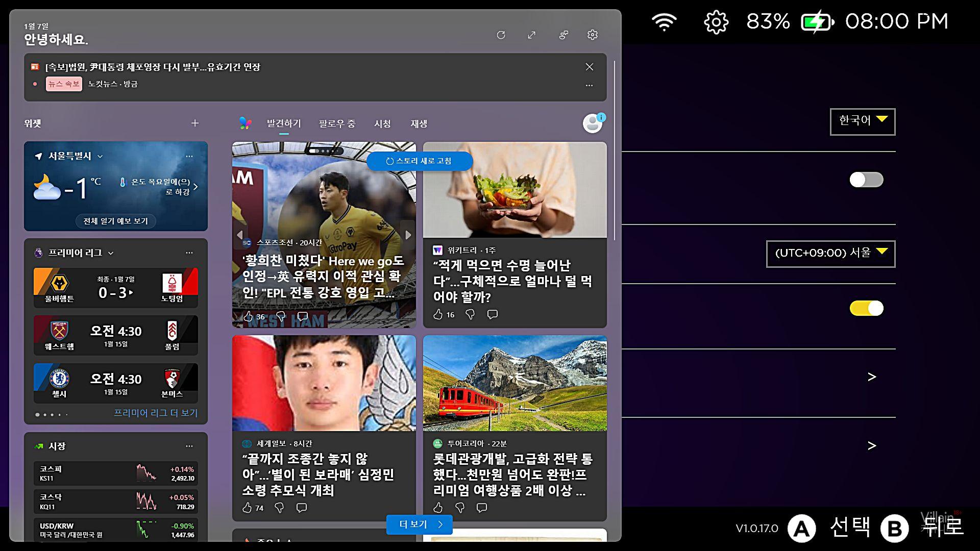
Task: Click the 스토리 새로 고침 button
Action: (419, 161)
